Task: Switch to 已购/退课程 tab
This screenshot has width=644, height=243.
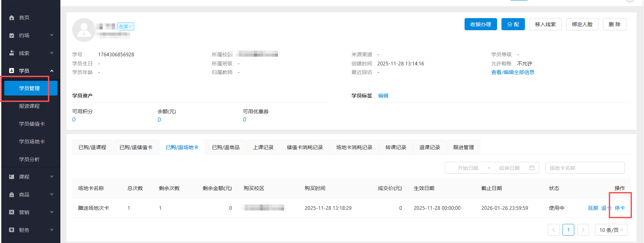Action: pyautogui.click(x=92, y=147)
